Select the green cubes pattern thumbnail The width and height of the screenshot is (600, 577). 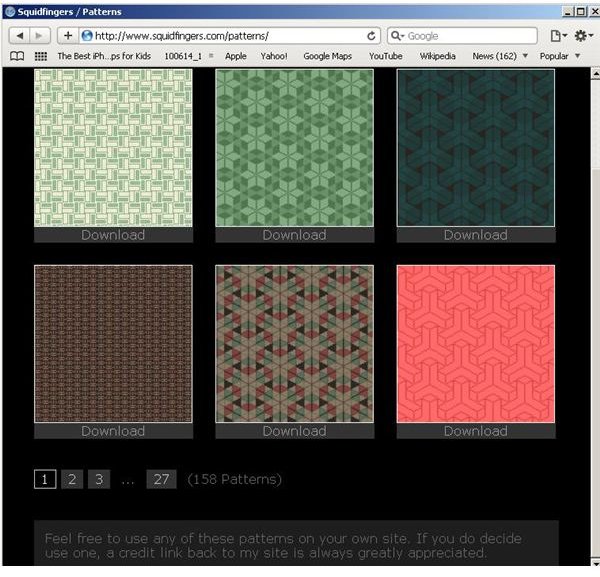pyautogui.click(x=295, y=148)
